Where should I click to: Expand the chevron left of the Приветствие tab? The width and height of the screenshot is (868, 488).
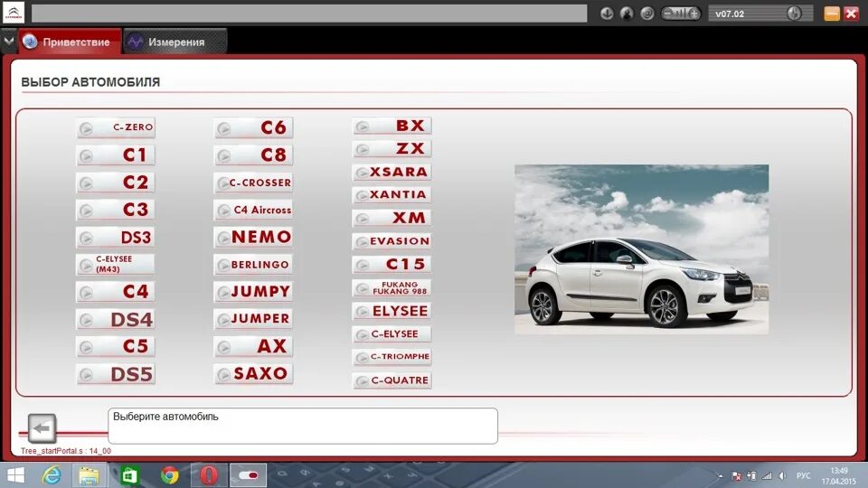[x=8, y=42]
